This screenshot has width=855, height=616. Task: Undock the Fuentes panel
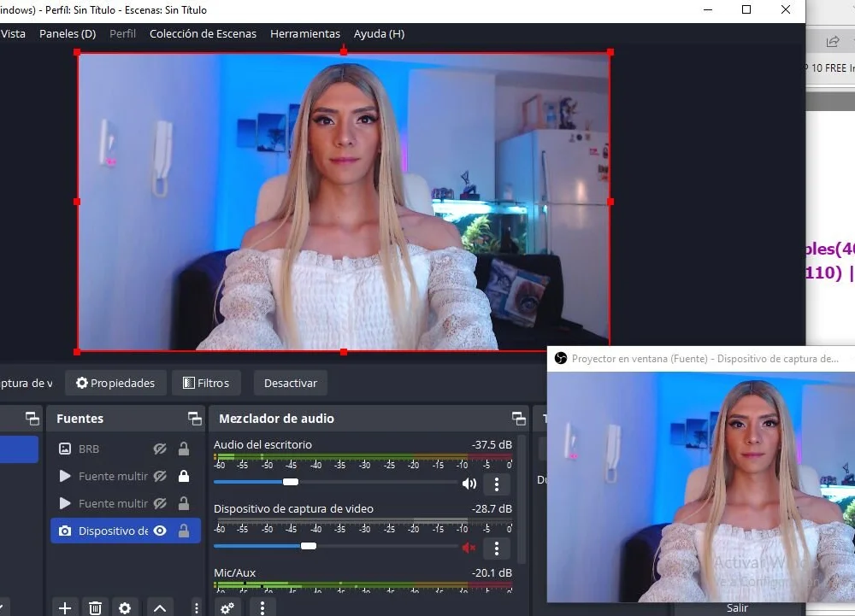click(195, 419)
